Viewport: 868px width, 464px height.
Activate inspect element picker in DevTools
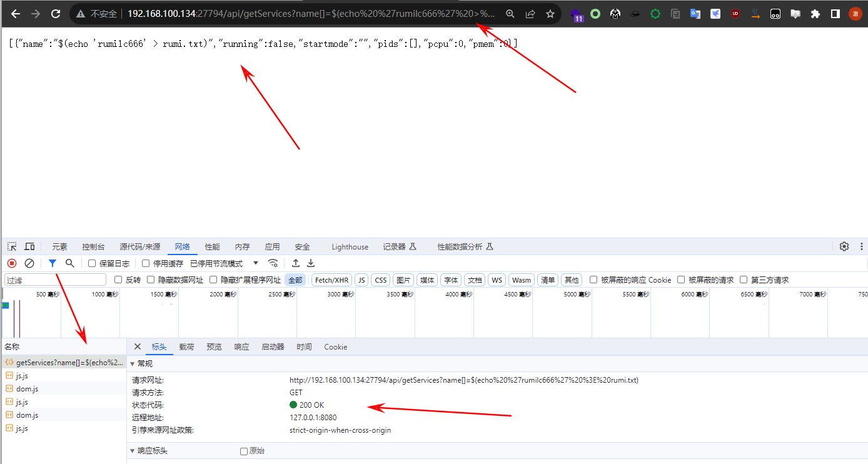pyautogui.click(x=12, y=246)
